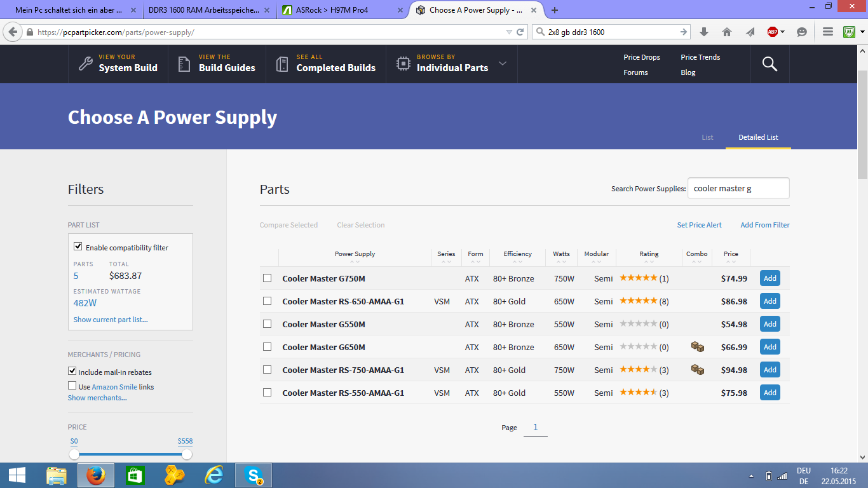Select the Cooler Master G750M checkbox
The width and height of the screenshot is (868, 488).
pos(268,278)
